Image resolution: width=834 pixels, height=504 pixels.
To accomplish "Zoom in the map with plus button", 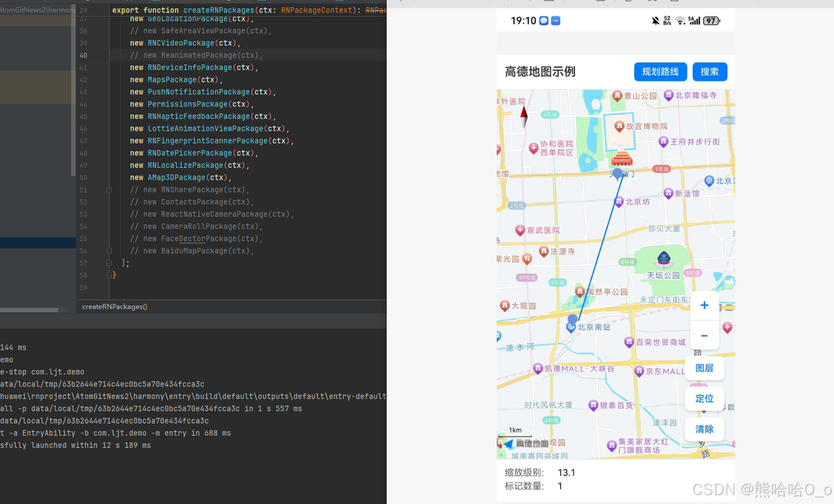I will coord(704,306).
